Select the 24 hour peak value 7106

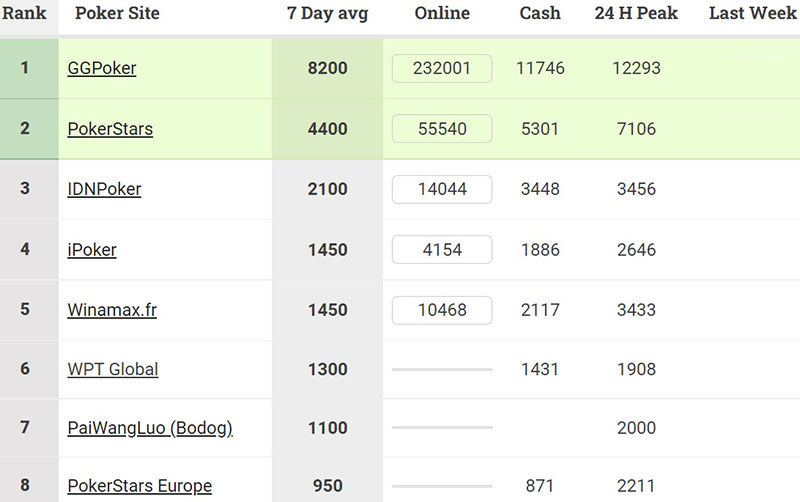[x=636, y=129]
